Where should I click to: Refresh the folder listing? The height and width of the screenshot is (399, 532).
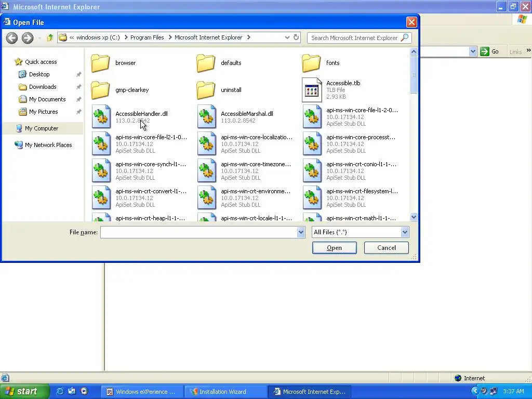(x=296, y=37)
